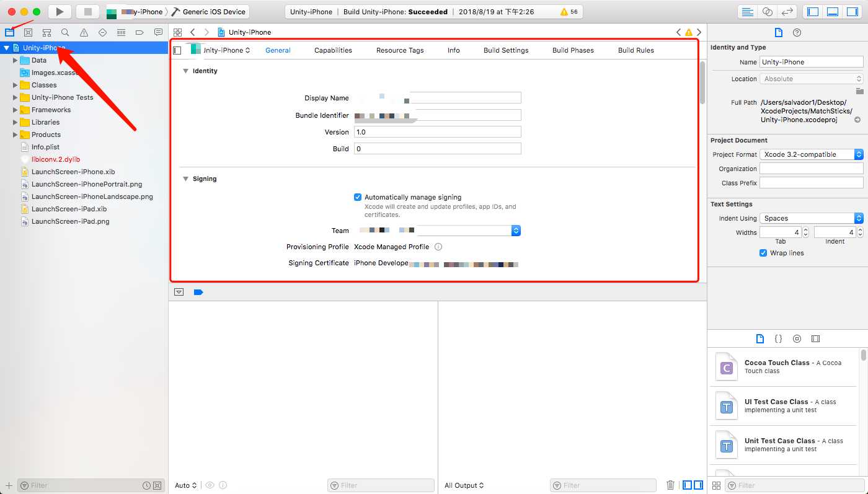Open the Symbol navigator
The image size is (868, 494).
tap(46, 32)
